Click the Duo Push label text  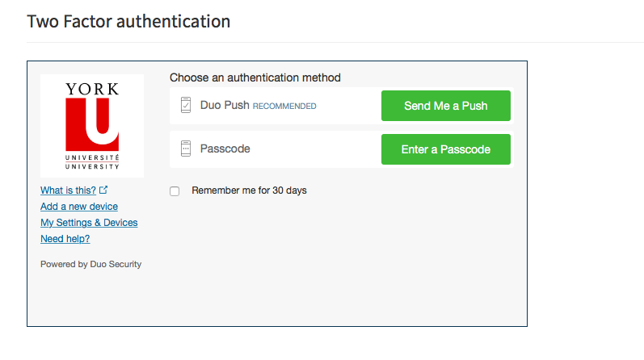click(225, 105)
